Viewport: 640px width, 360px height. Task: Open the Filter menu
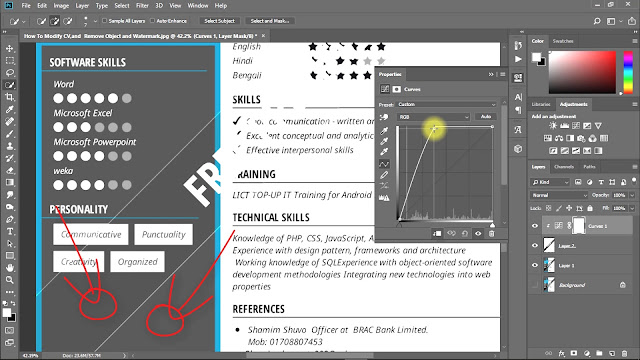tap(142, 6)
